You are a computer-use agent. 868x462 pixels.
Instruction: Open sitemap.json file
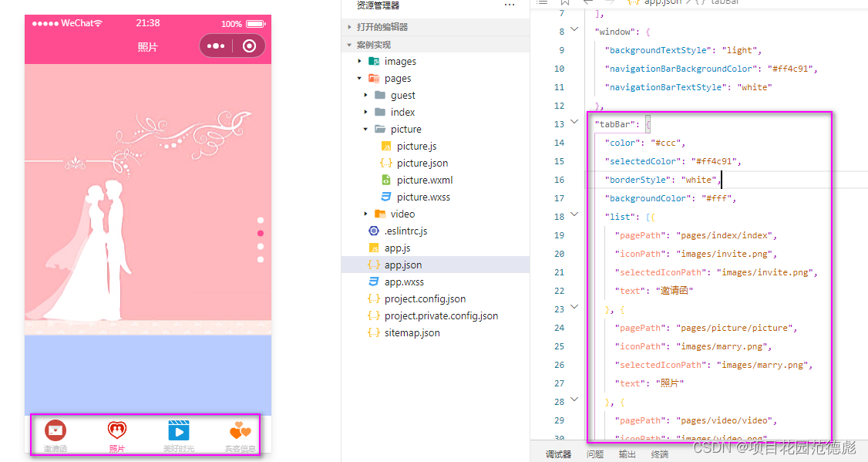point(412,333)
